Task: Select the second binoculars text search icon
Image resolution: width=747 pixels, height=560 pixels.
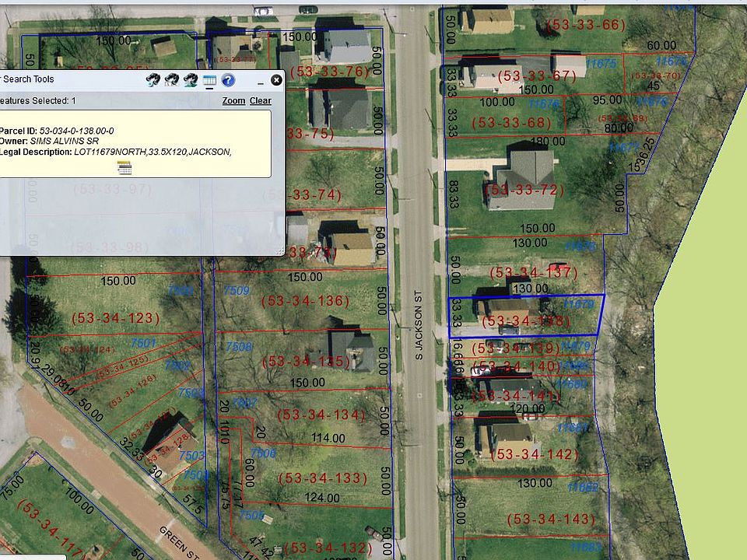Action: pyautogui.click(x=171, y=79)
